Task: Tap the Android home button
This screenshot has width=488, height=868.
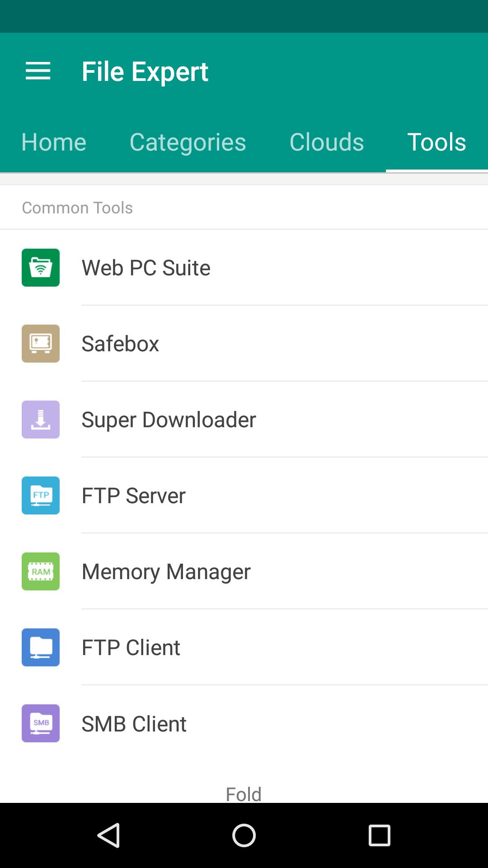Action: (244, 835)
